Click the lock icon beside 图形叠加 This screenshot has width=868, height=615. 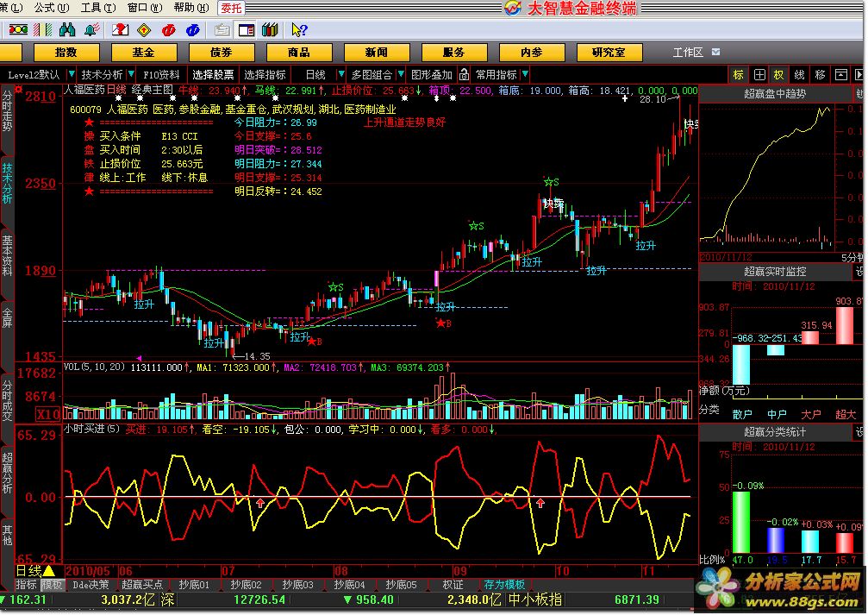(x=465, y=74)
